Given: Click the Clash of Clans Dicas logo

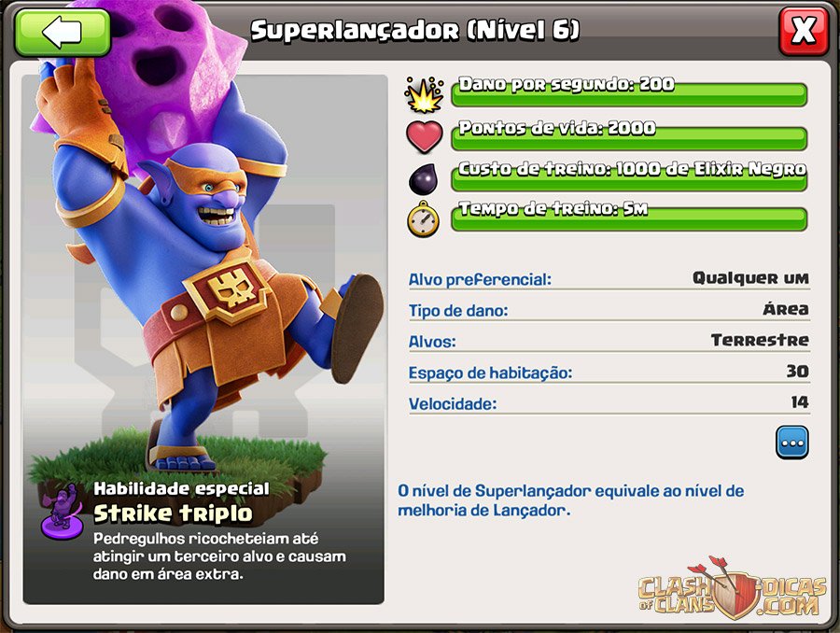Looking at the screenshot, I should point(733,589).
